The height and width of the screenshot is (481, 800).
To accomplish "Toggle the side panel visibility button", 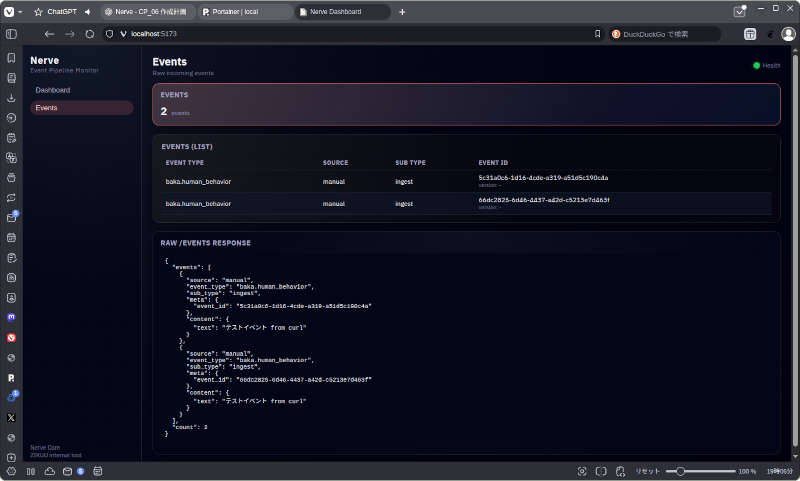I will coord(11,34).
